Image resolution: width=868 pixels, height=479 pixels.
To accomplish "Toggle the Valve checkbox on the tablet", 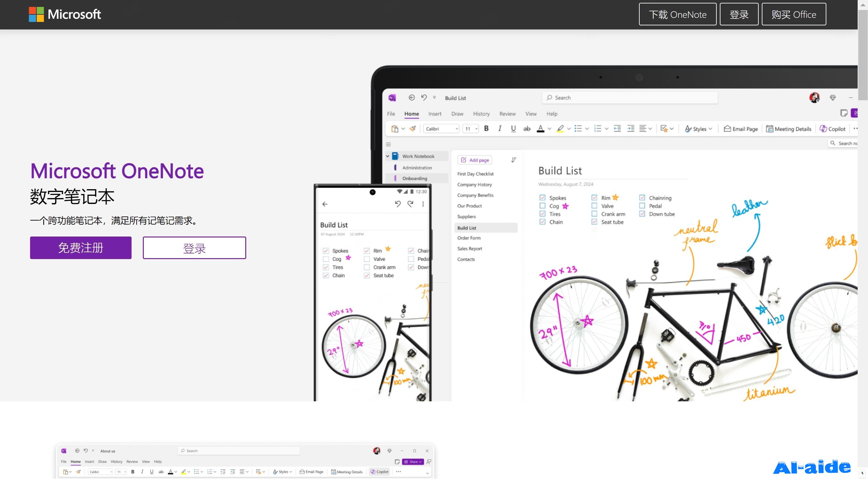I will point(594,206).
